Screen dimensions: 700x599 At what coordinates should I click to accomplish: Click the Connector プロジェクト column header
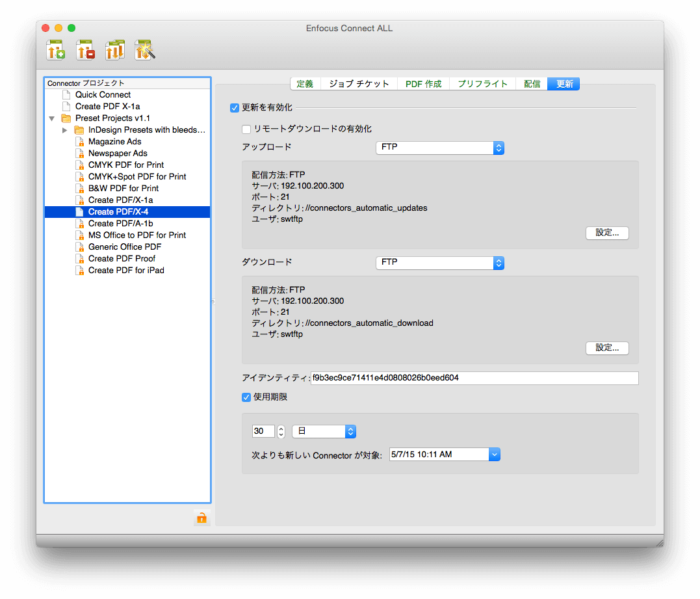[x=127, y=83]
